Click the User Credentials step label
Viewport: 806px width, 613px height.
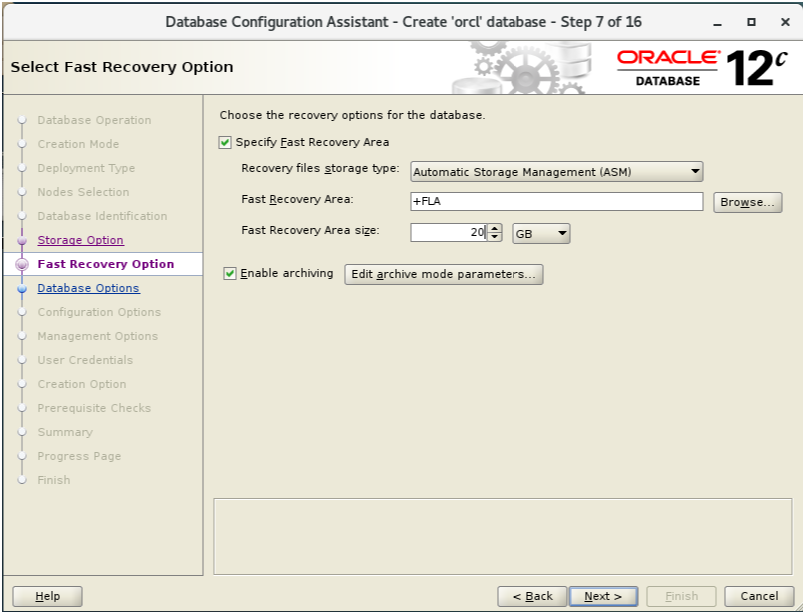point(85,360)
